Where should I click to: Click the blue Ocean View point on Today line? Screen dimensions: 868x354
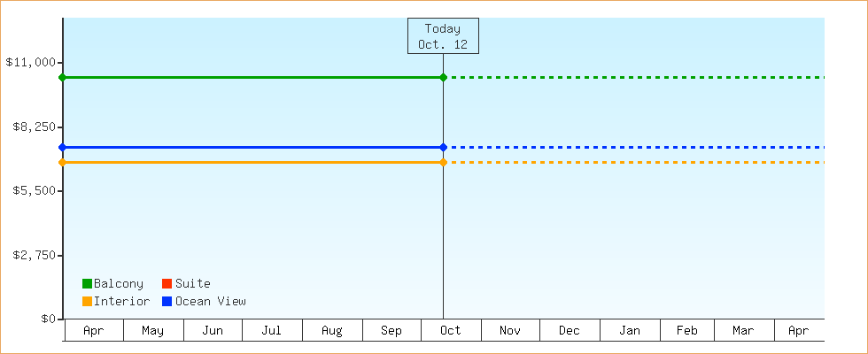coord(443,147)
